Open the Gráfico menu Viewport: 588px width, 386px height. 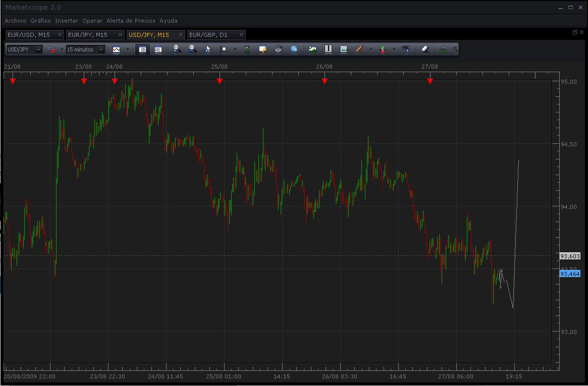[40, 21]
